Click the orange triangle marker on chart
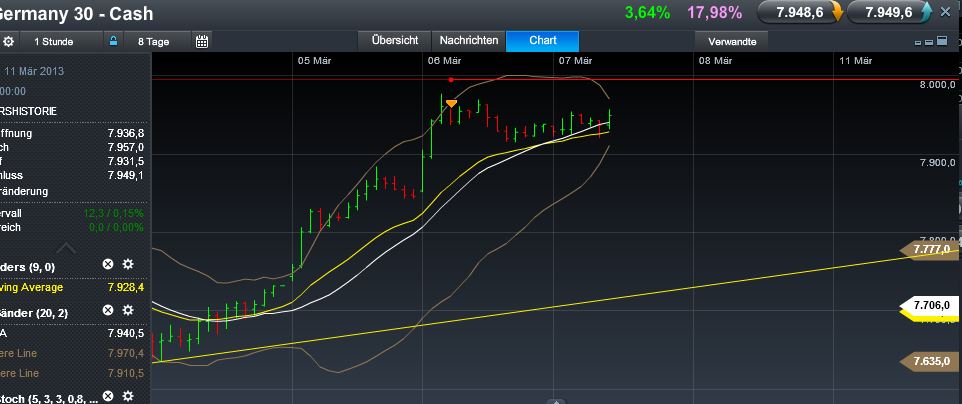This screenshot has width=962, height=404. pyautogui.click(x=451, y=103)
